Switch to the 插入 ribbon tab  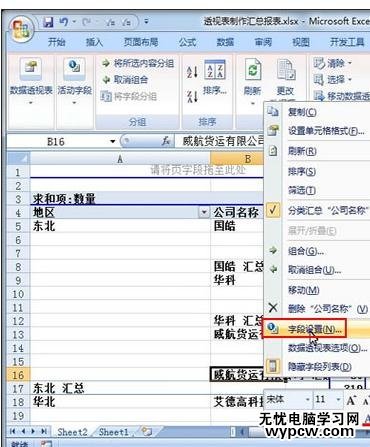coord(94,42)
